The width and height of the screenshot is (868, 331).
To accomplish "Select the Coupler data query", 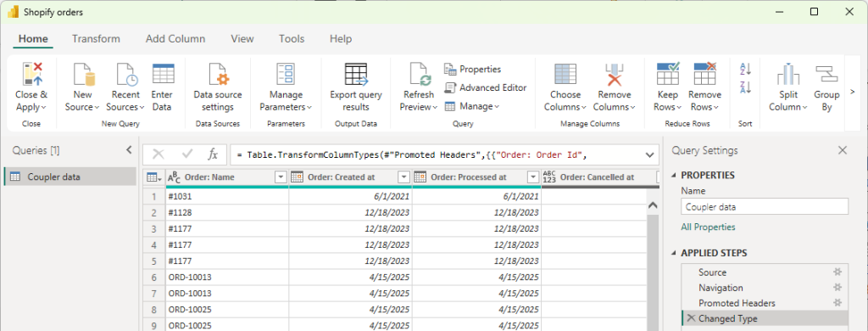I will point(70,177).
